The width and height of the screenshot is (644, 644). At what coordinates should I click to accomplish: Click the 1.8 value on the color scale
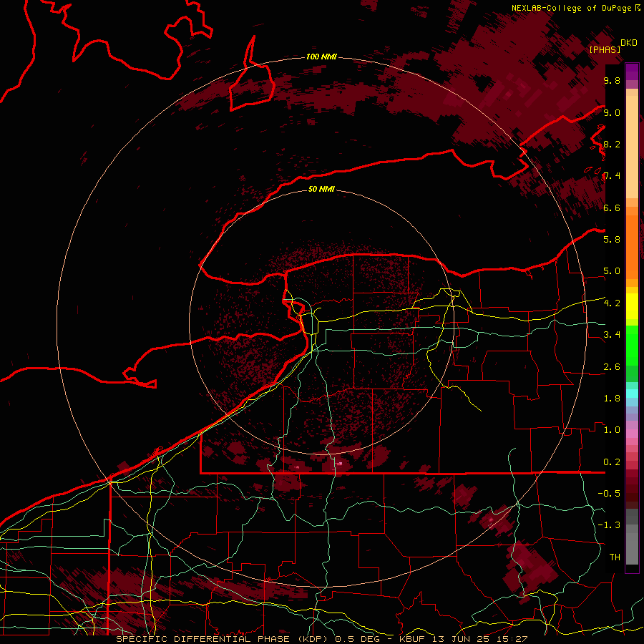coord(612,399)
